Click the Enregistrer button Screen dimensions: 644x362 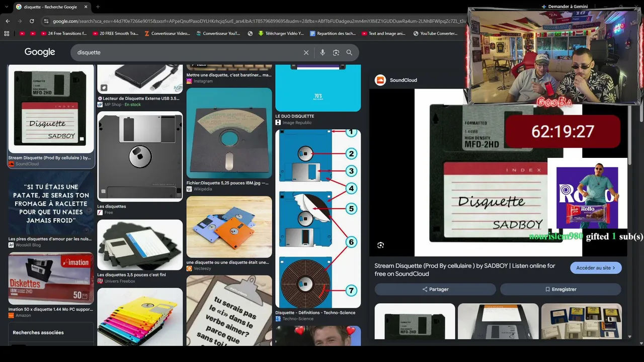click(x=560, y=289)
